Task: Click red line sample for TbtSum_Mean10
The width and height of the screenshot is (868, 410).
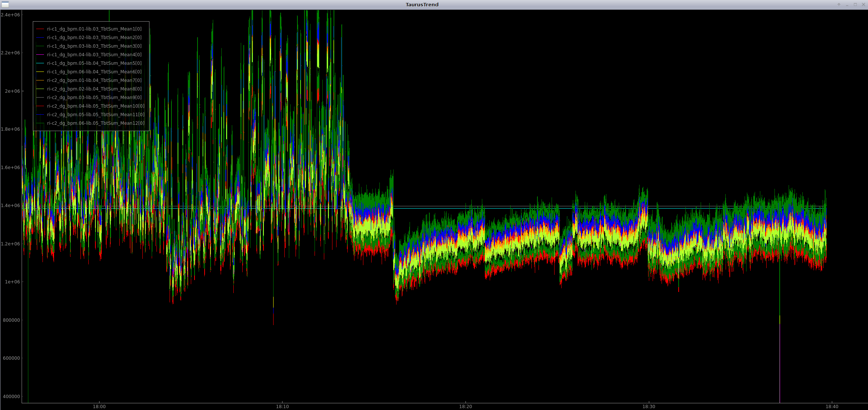Action: pos(40,106)
